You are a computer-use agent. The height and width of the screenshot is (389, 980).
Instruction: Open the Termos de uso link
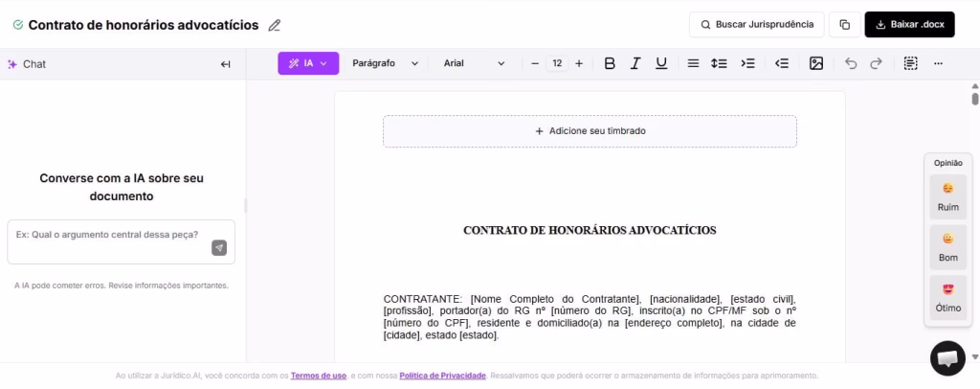[x=318, y=376]
